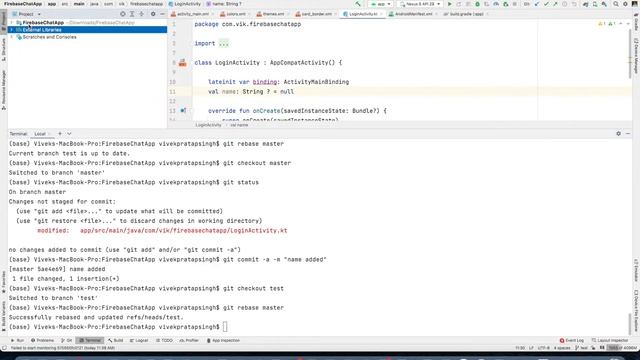The image size is (640, 360).
Task: Click the Git commit checkmark icon
Action: pos(546,4)
